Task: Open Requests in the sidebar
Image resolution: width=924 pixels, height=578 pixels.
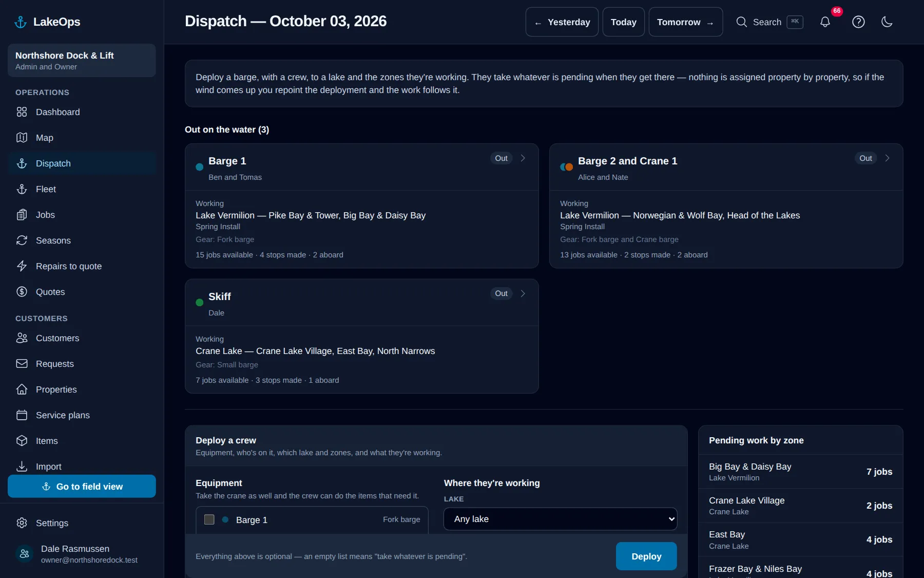Action: (x=82, y=364)
